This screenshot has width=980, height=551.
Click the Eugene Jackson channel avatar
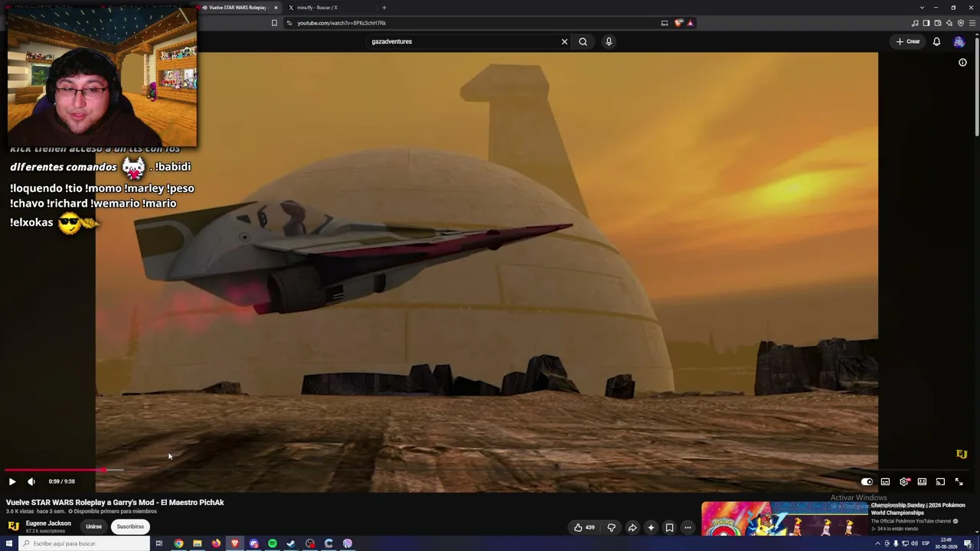pos(13,527)
